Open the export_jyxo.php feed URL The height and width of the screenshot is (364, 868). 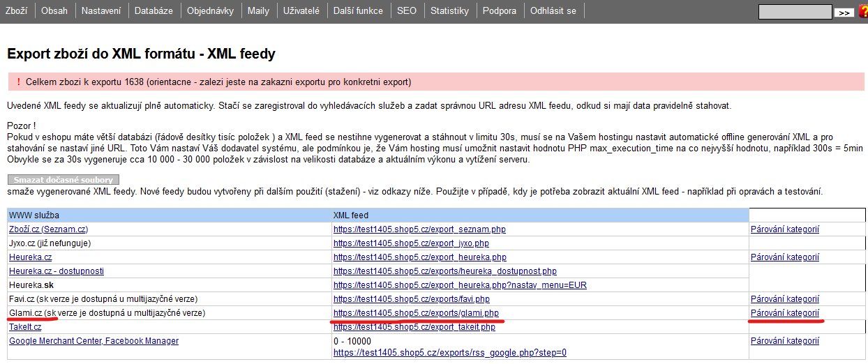[411, 243]
